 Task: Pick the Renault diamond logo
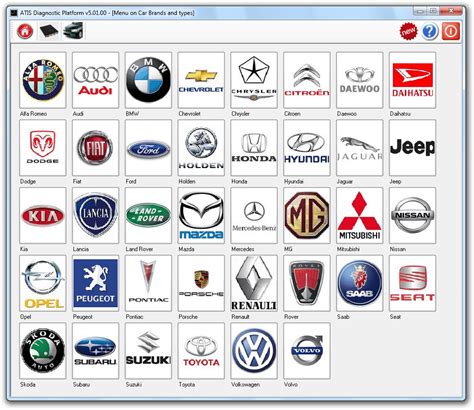pyautogui.click(x=254, y=283)
